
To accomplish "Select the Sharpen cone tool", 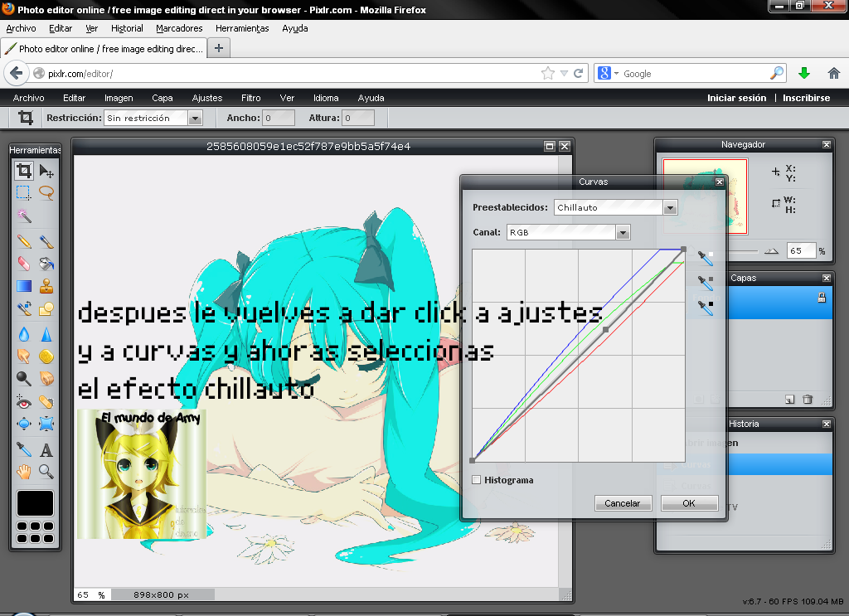I will point(46,334).
